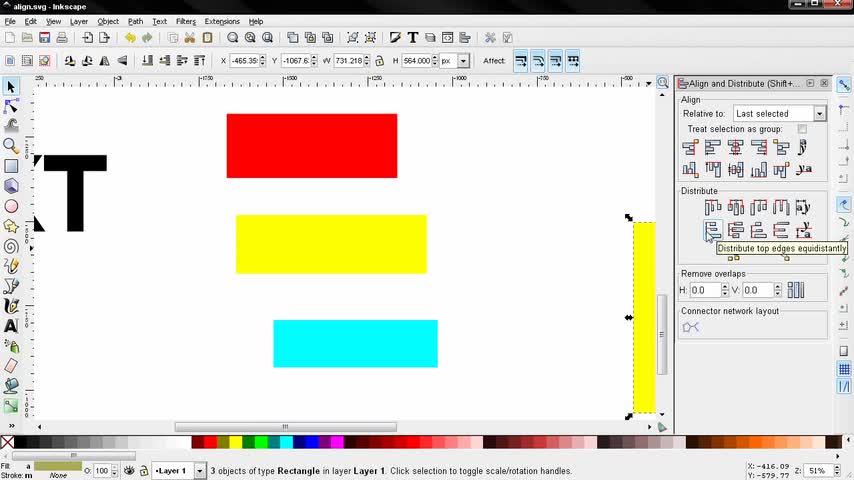The height and width of the screenshot is (480, 854).
Task: Toggle scale stroke width affect button
Action: [521, 61]
